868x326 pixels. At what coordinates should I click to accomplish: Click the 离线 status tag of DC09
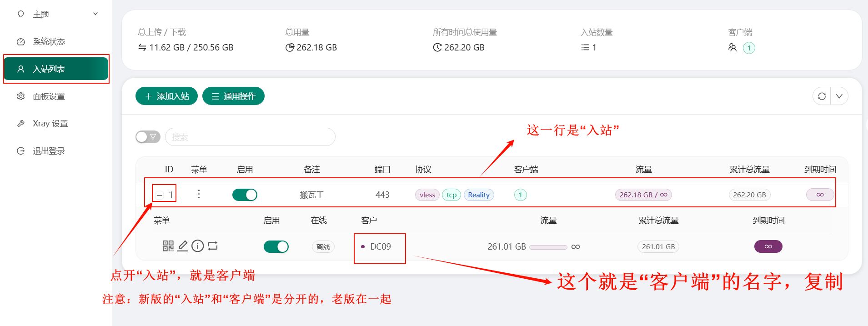pos(323,246)
